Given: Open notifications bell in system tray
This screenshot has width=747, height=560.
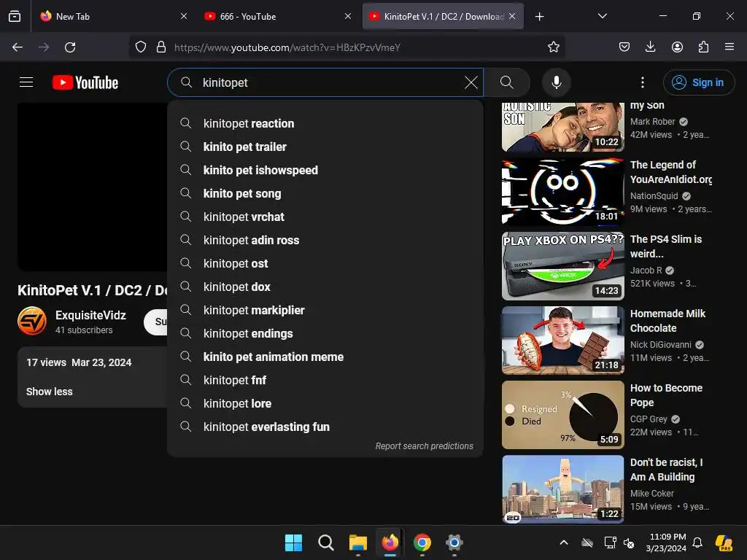Looking at the screenshot, I should click(697, 542).
